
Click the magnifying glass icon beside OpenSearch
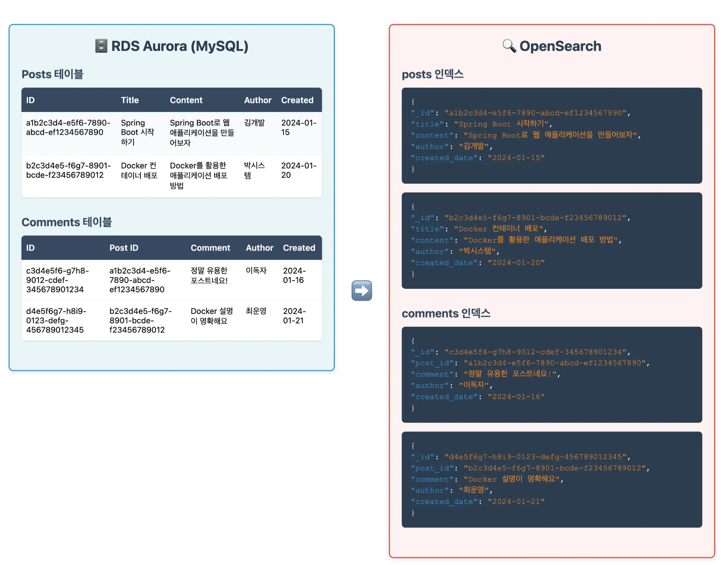click(509, 46)
